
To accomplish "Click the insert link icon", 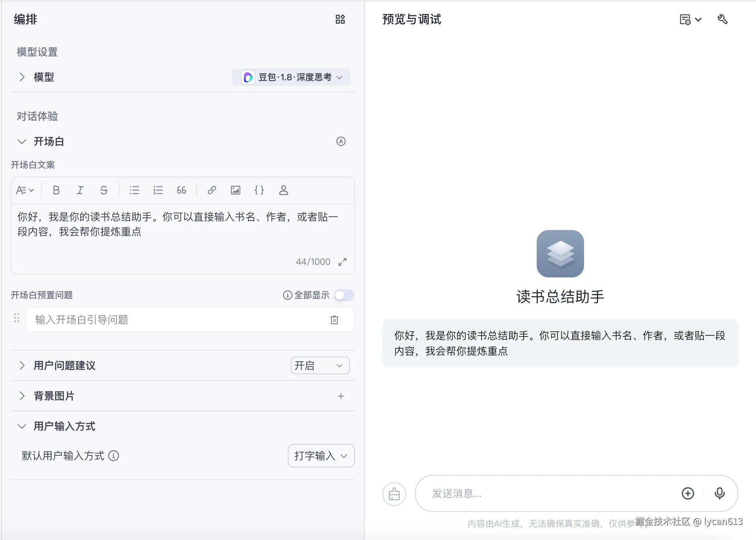I will coord(212,190).
